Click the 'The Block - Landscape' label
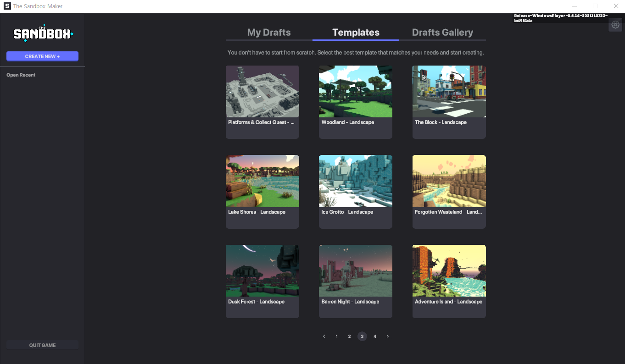The height and width of the screenshot is (364, 625). pyautogui.click(x=441, y=122)
